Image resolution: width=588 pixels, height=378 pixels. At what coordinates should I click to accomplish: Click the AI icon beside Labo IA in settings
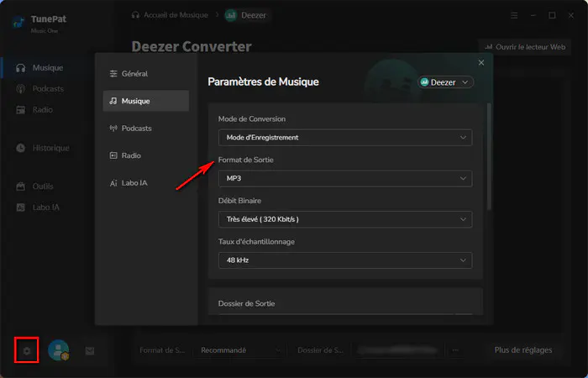113,183
